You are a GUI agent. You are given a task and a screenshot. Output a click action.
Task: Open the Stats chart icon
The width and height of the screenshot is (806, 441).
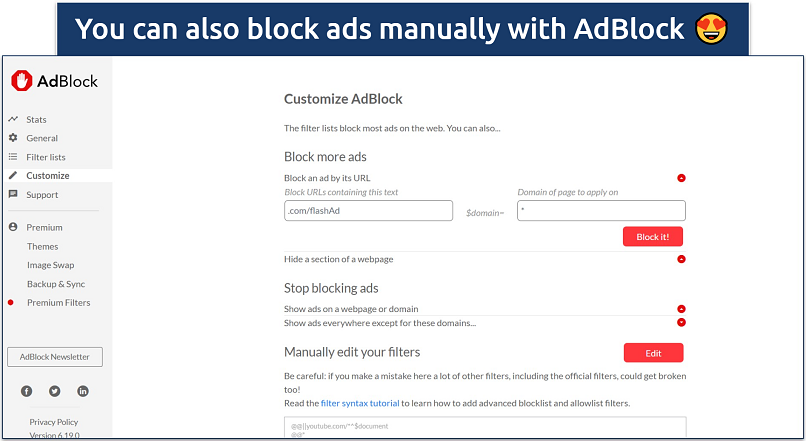pos(13,120)
